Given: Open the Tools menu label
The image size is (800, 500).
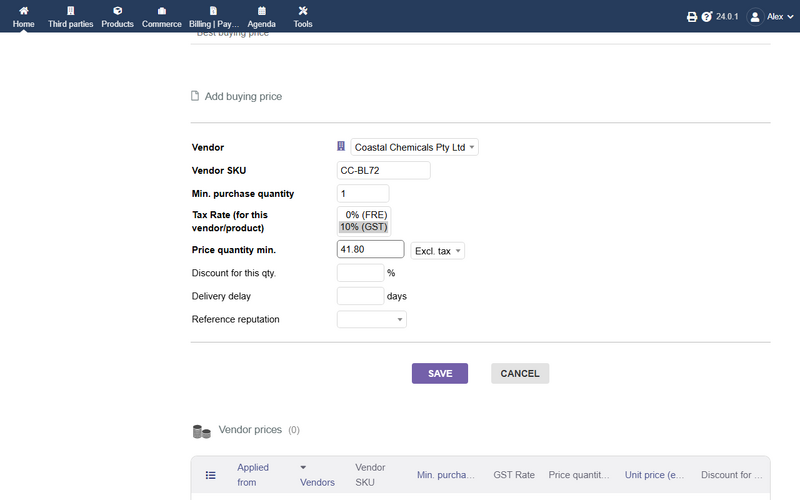Looking at the screenshot, I should pyautogui.click(x=303, y=24).
